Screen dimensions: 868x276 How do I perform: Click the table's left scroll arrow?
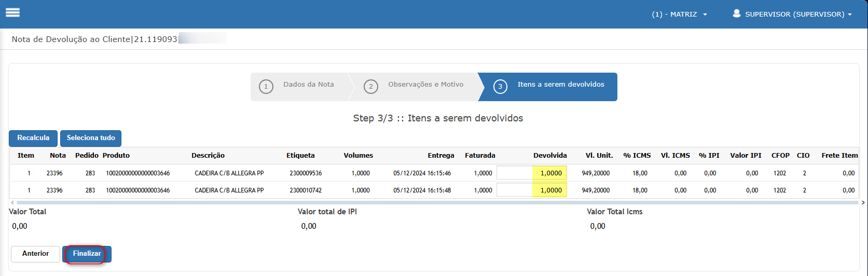coord(12,202)
